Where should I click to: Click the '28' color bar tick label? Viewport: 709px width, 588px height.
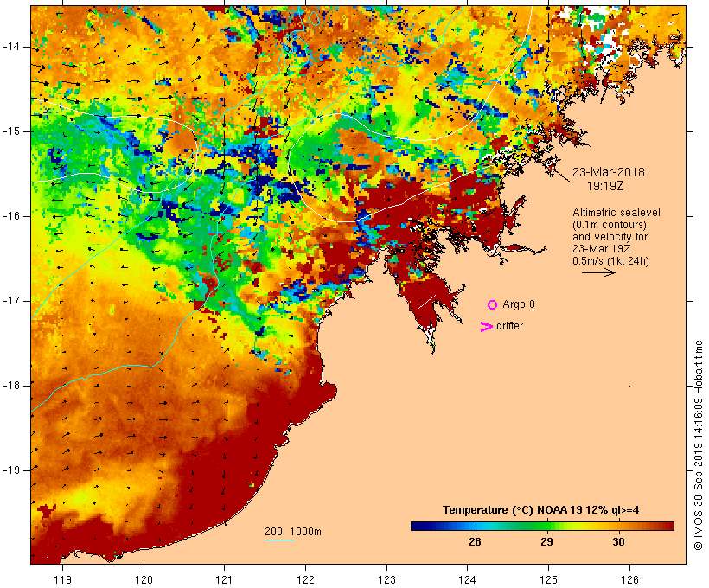[475, 541]
